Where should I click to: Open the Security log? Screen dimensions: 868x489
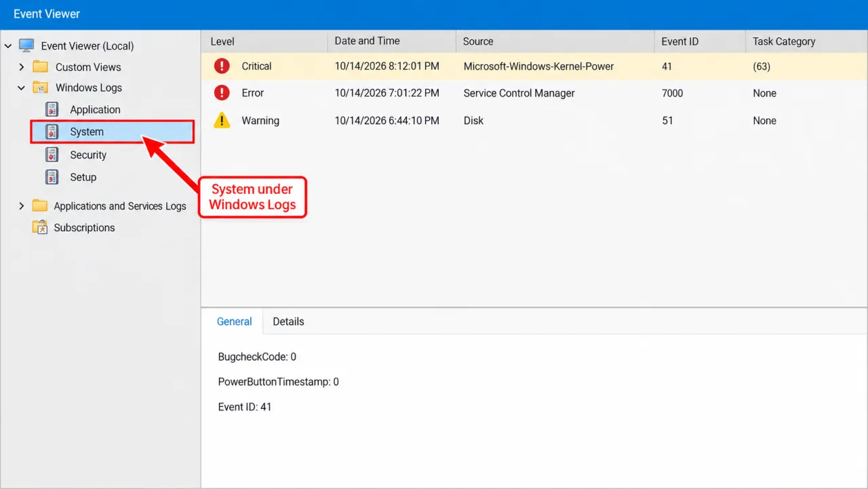[88, 155]
